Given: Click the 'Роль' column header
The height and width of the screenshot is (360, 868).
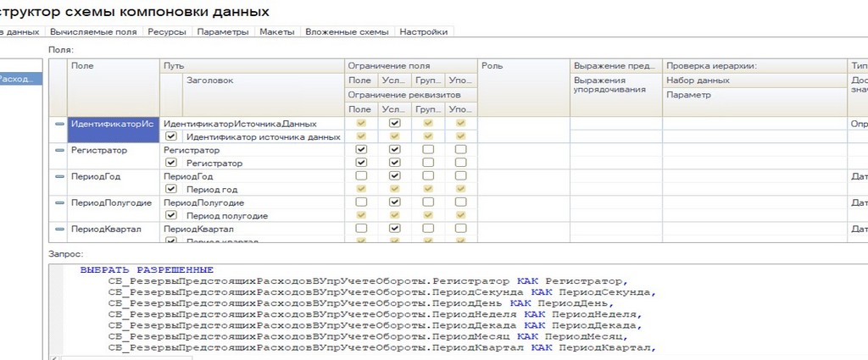Looking at the screenshot, I should pos(524,87).
